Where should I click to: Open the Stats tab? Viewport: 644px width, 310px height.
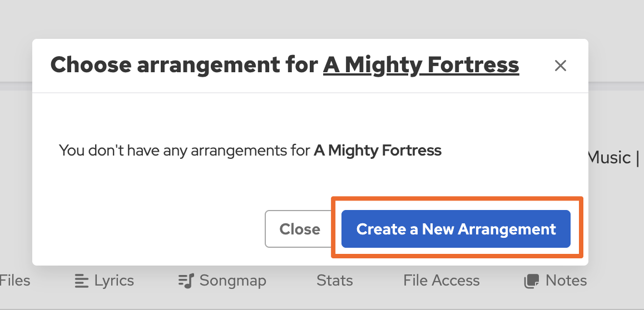click(335, 281)
